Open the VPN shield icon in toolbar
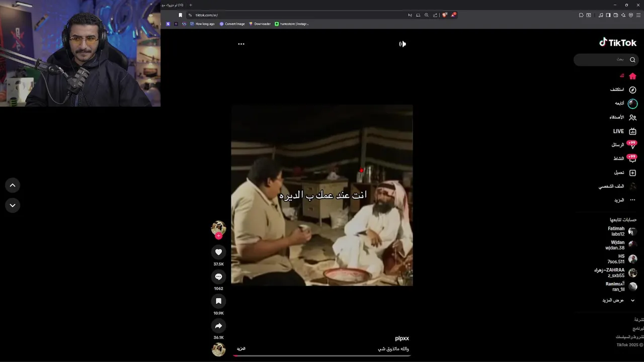The image size is (644, 362). click(631, 15)
